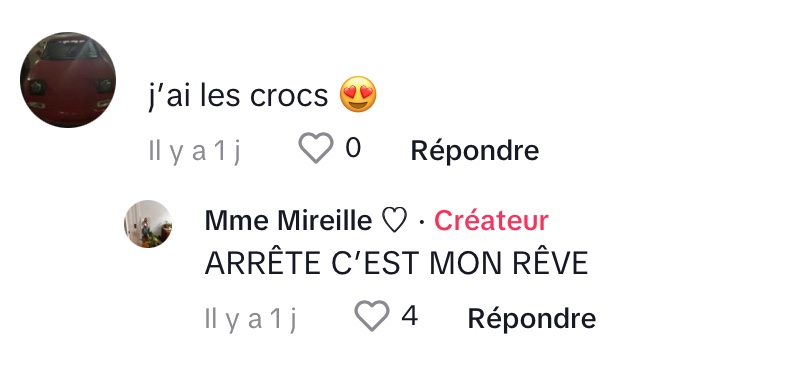Click the heart symbol after Mme Mireille's name
Screen dimensions: 808x366
[x=395, y=221]
